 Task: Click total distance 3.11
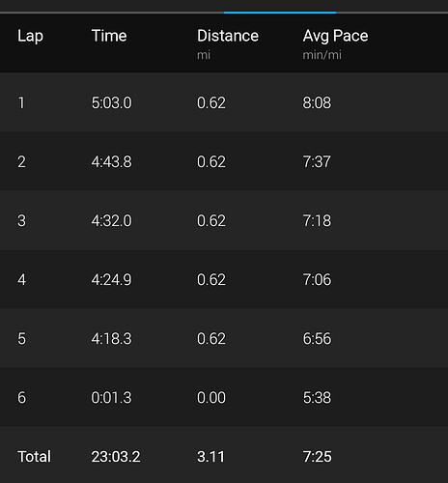[x=210, y=457]
